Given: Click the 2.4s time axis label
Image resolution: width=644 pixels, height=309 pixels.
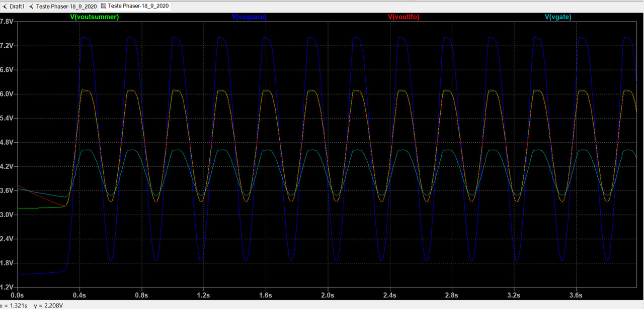Looking at the screenshot, I should coord(389,295).
